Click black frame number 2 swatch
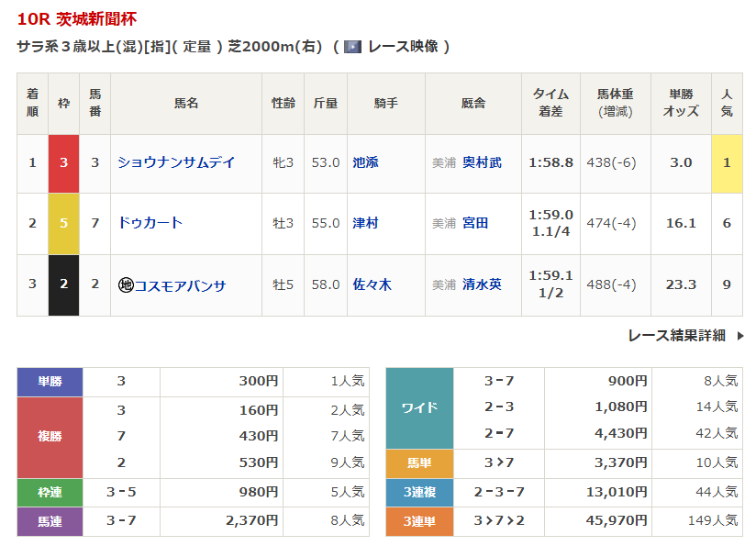756x546 pixels. (63, 285)
